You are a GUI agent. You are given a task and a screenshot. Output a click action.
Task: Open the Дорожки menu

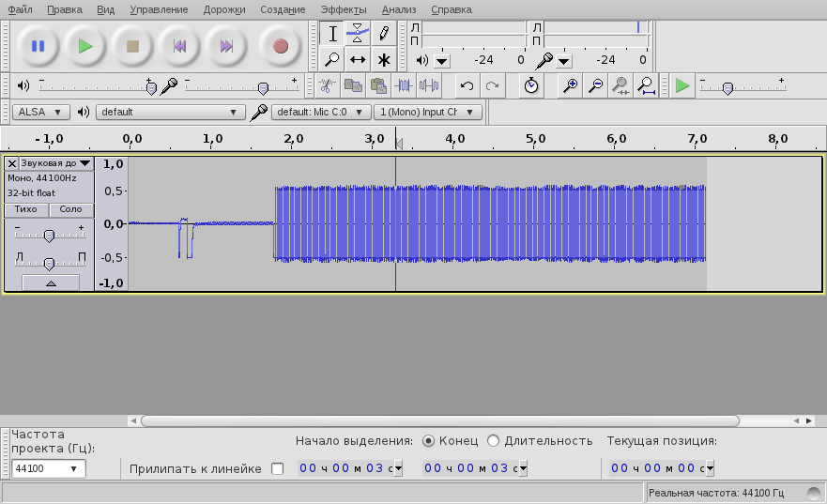[224, 9]
